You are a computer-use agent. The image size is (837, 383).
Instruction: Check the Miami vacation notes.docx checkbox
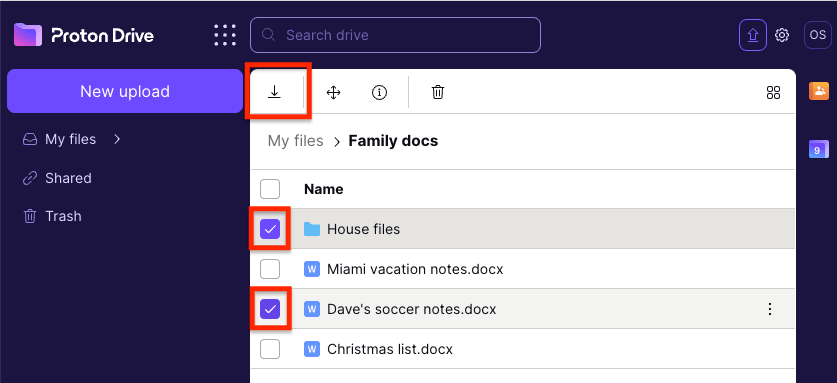(270, 269)
